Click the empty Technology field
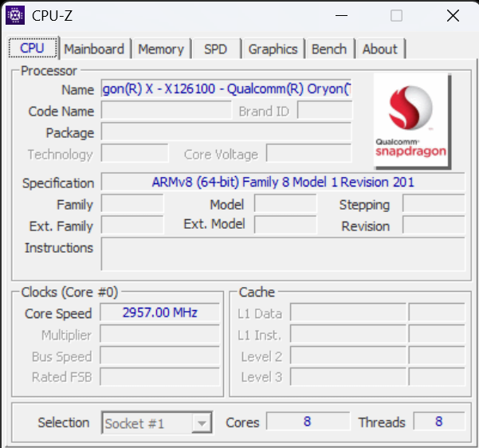The image size is (479, 448). (x=135, y=153)
